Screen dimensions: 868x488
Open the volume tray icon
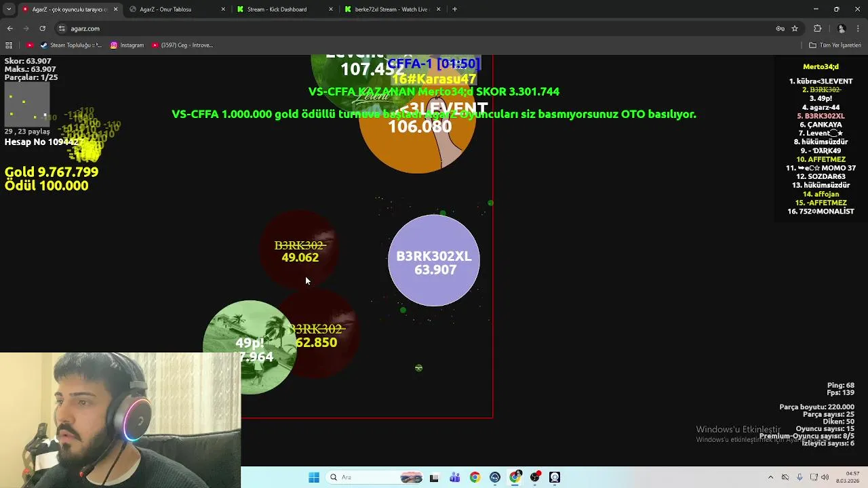[x=825, y=477]
